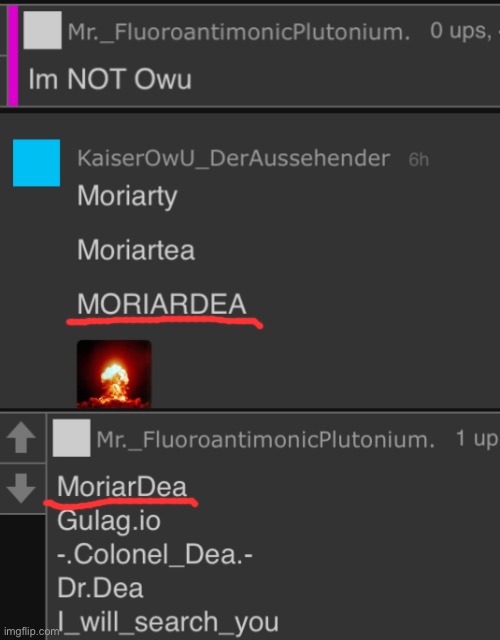Open lower Mr._FluoroantimonicPlutonium. username link
The height and width of the screenshot is (640, 500).
tap(266, 440)
